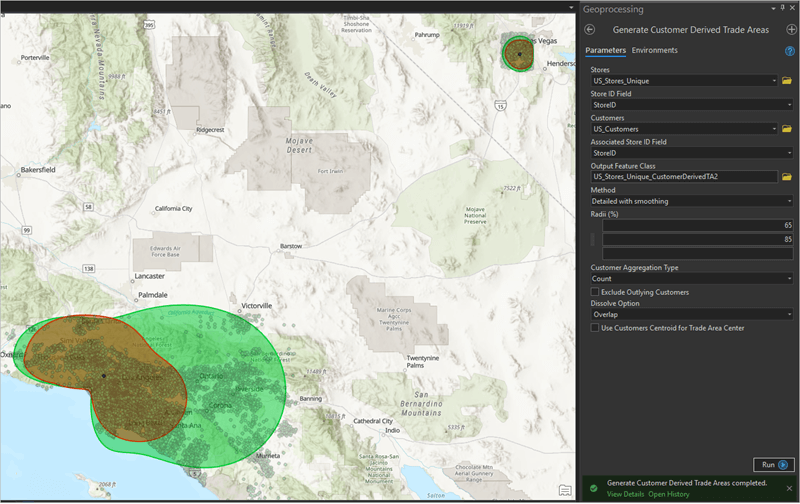Click the 'Lancaster' label on the map
The height and width of the screenshot is (504, 800).
point(149,276)
